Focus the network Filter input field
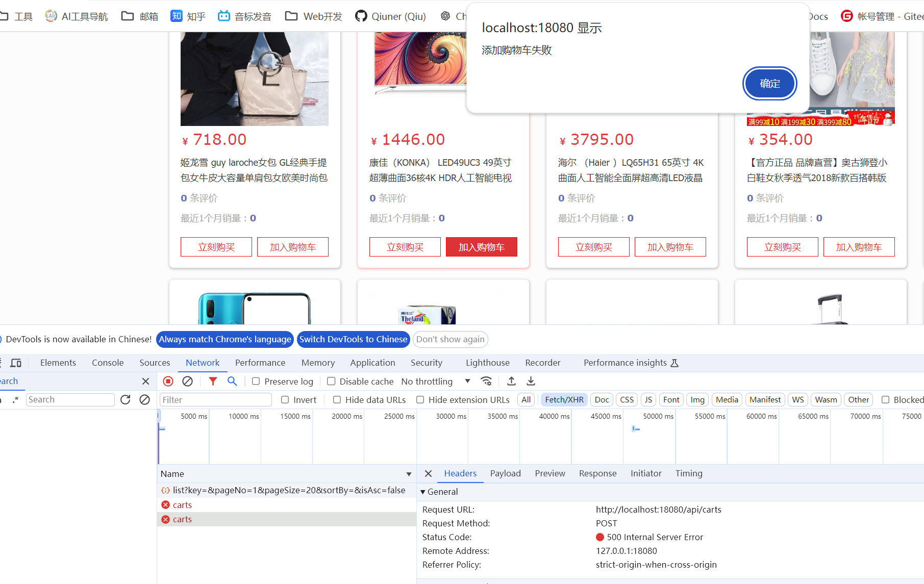Viewport: 924px width, 584px height. point(216,399)
